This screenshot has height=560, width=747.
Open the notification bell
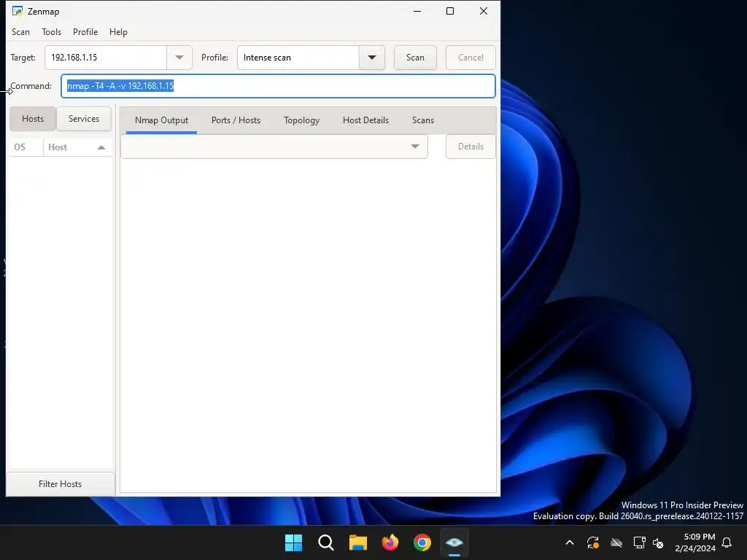point(727,542)
